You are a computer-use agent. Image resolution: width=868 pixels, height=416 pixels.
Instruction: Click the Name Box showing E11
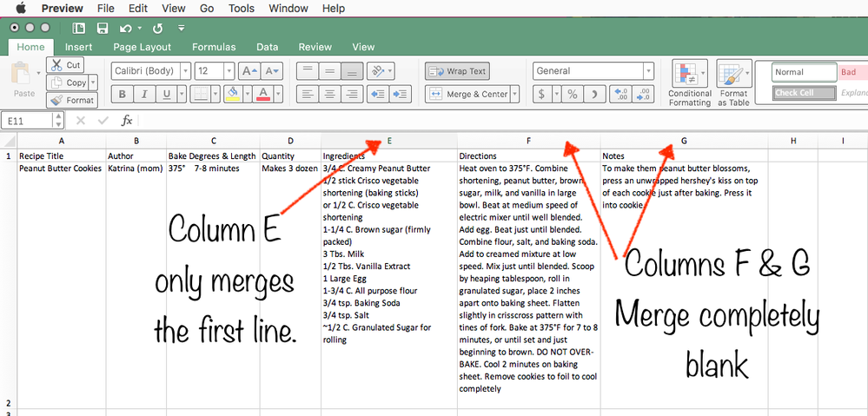coord(28,121)
